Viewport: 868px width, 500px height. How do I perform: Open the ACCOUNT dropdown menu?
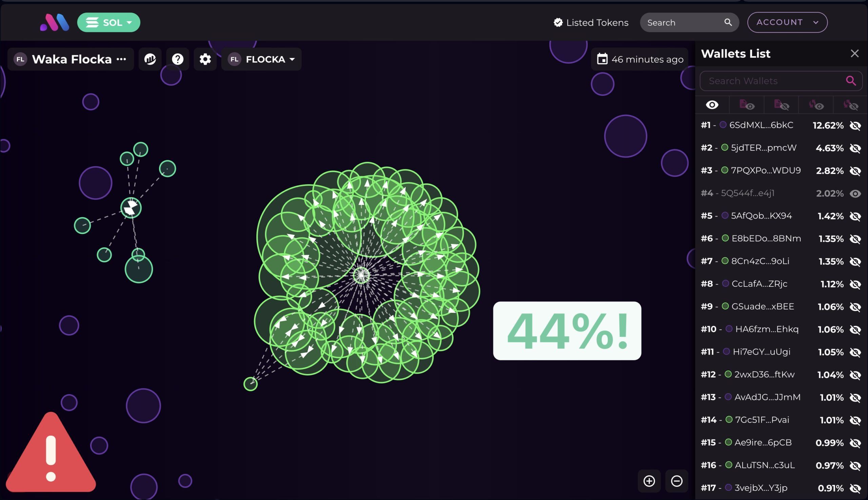(787, 22)
